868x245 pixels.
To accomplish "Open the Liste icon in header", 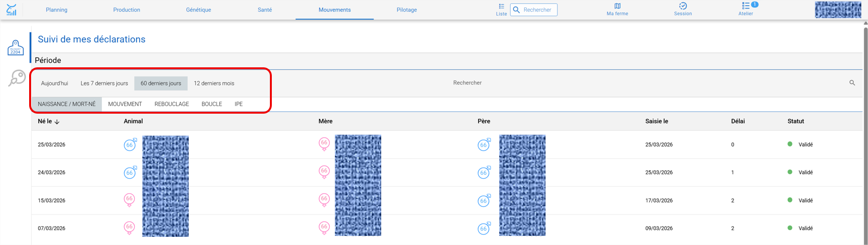I will (x=501, y=6).
